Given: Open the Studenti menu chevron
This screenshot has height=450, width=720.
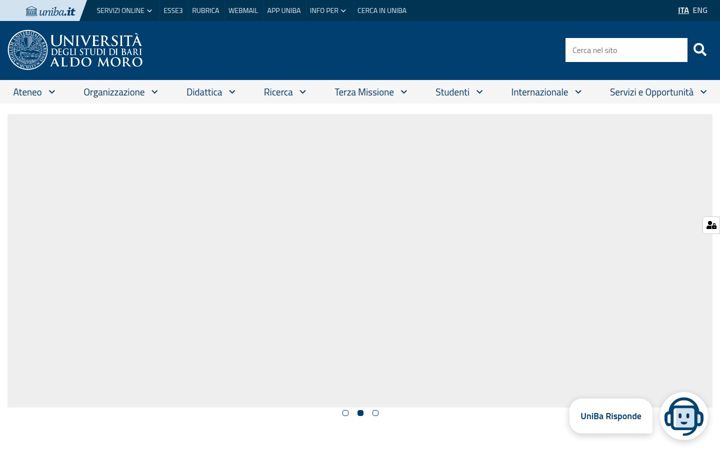Looking at the screenshot, I should 479,92.
